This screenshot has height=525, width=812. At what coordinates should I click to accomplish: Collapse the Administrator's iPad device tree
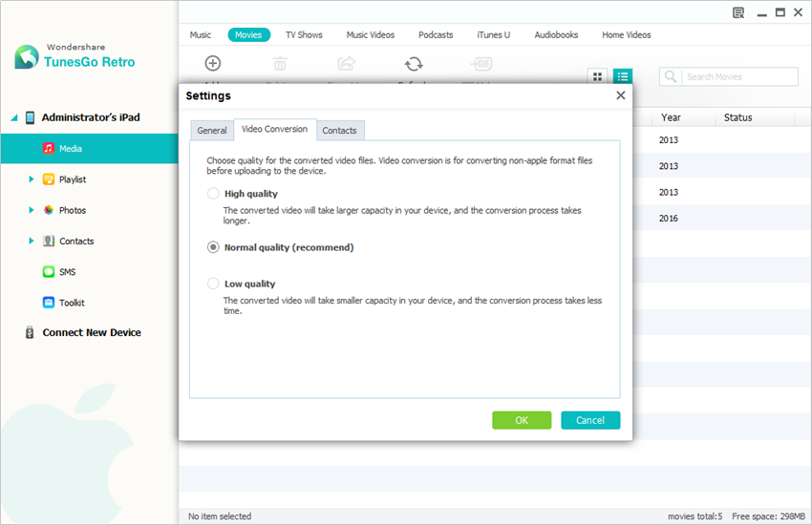pyautogui.click(x=14, y=118)
